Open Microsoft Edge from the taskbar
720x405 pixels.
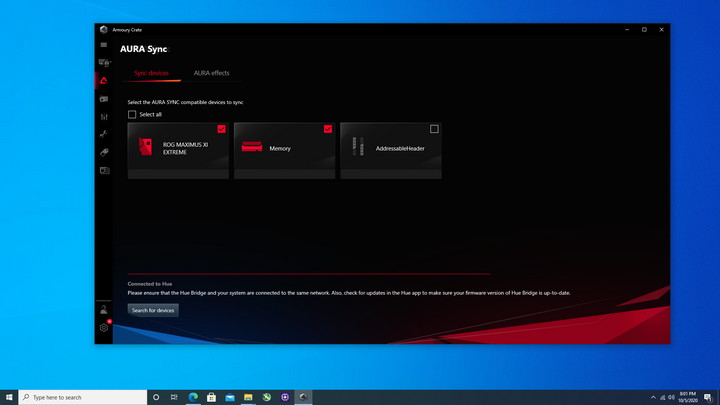coord(194,397)
